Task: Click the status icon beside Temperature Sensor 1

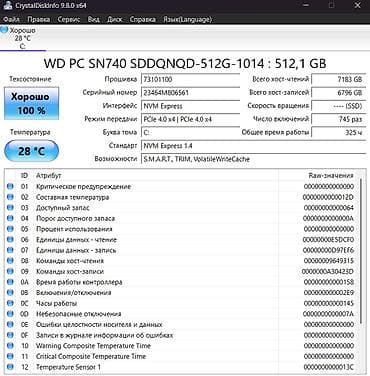Action: coord(10,367)
